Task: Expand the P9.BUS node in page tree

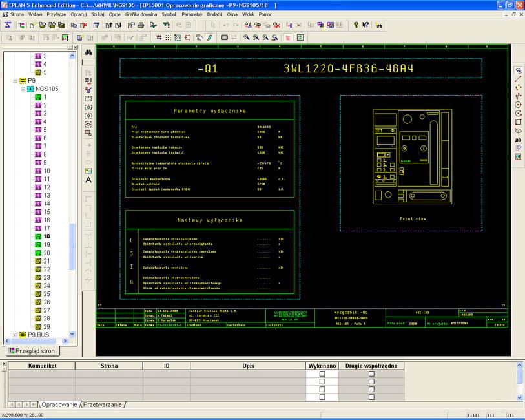Action: [15, 335]
